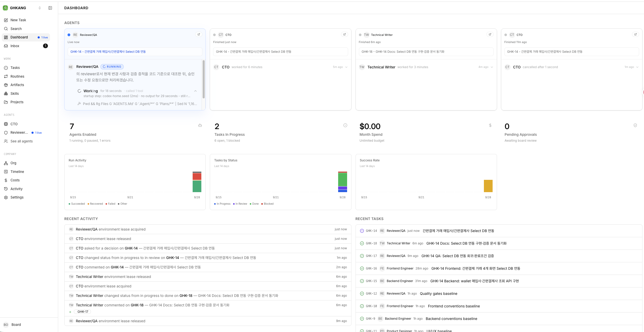
Task: Click See all agents link
Action: pos(26,141)
